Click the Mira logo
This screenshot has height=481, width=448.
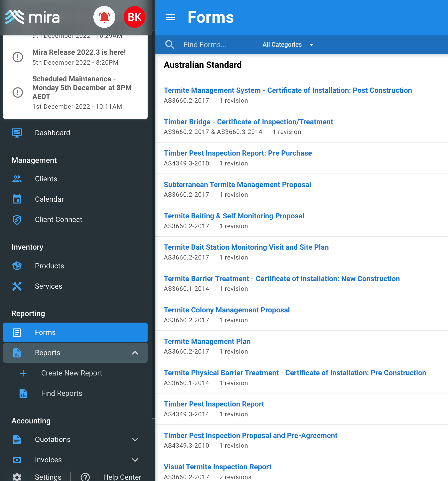33,17
